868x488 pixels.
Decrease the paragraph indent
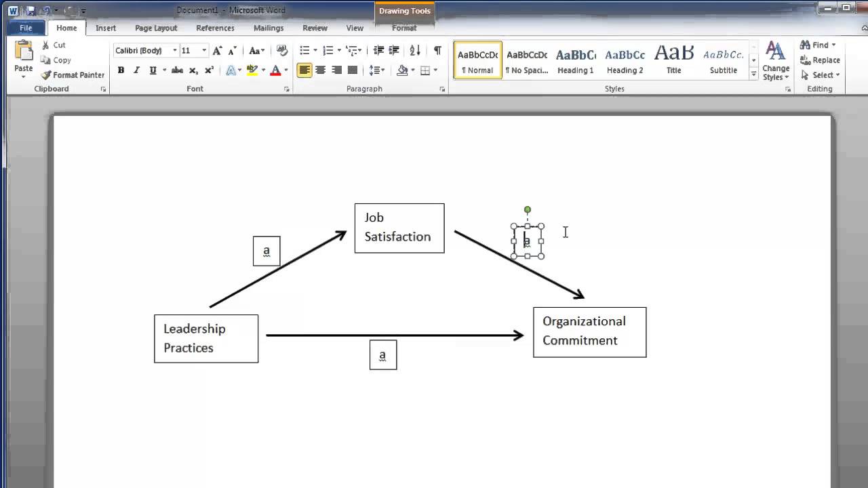378,51
